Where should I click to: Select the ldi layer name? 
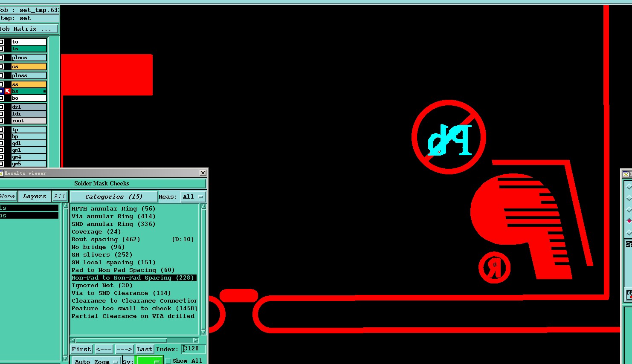point(29,114)
